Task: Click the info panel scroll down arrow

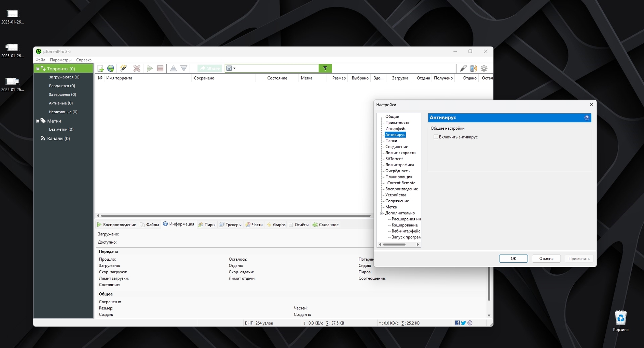Action: pos(489,315)
